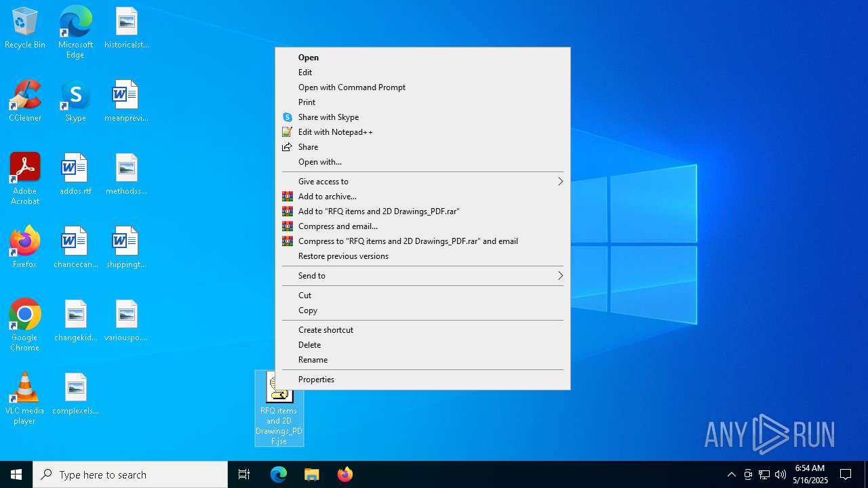Image resolution: width=868 pixels, height=488 pixels.
Task: Choose Edit in the context menu
Action: tap(422, 73)
